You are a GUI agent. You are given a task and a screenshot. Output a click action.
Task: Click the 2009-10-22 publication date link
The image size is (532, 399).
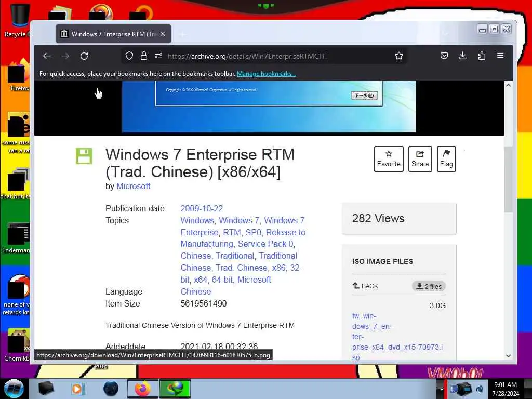point(202,208)
